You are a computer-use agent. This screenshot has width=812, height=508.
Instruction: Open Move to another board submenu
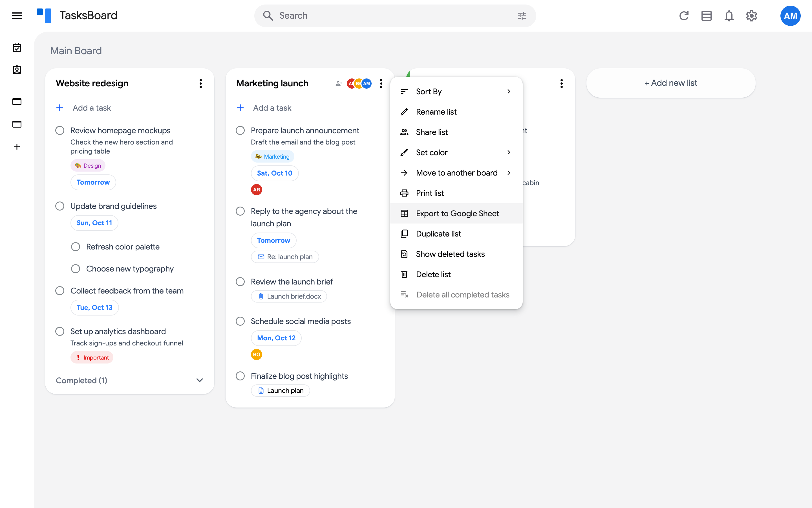(456, 173)
